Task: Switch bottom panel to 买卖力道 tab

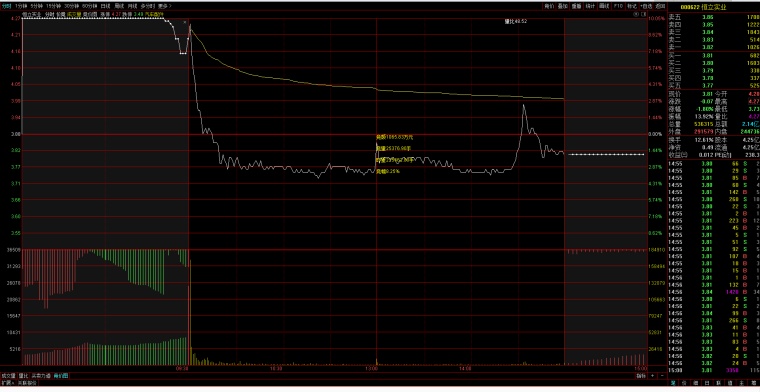Action: point(41,376)
